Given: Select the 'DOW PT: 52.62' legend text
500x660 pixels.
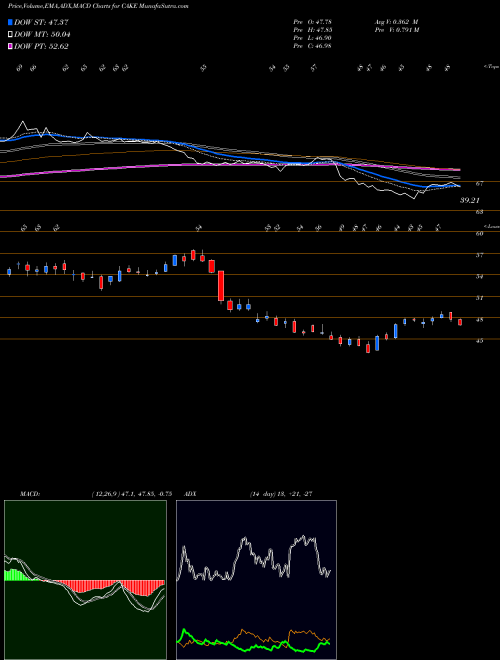Looking at the screenshot, I should (41, 46).
